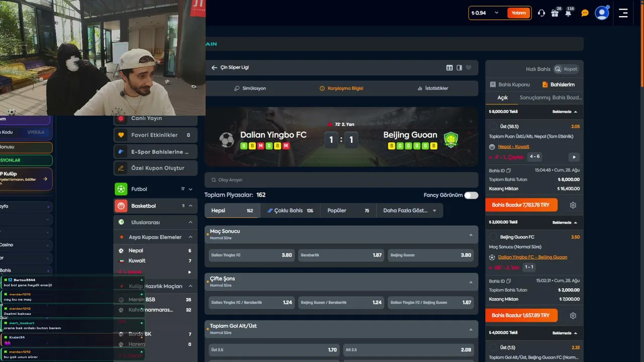This screenshot has width=644, height=362.
Task: Select the Beijing Guoan FC bet circle
Action: (494, 237)
